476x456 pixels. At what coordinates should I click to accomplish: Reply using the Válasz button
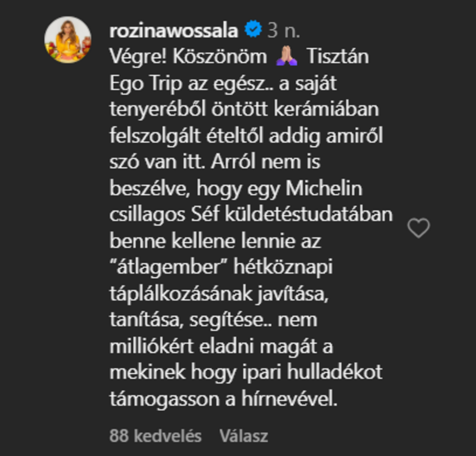pyautogui.click(x=244, y=436)
